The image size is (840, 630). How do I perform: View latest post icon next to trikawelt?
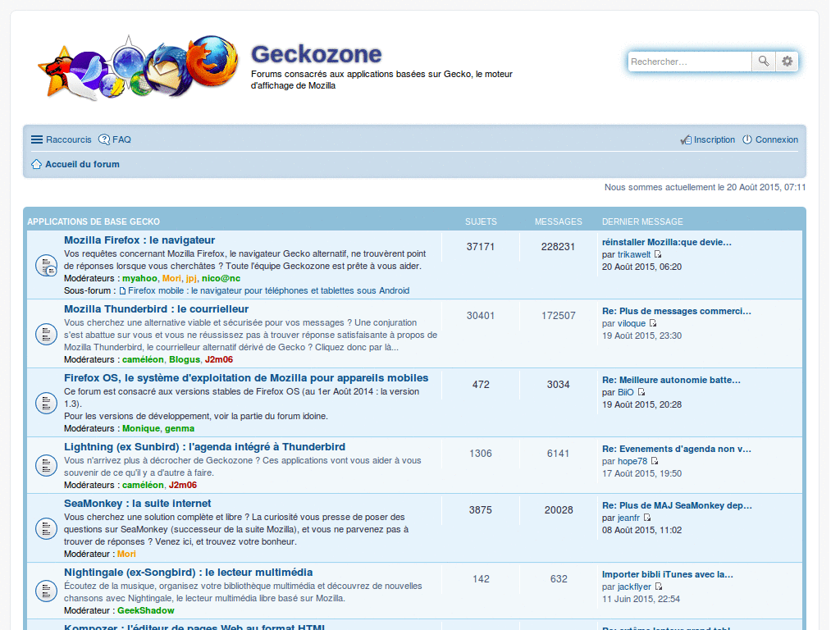click(658, 254)
